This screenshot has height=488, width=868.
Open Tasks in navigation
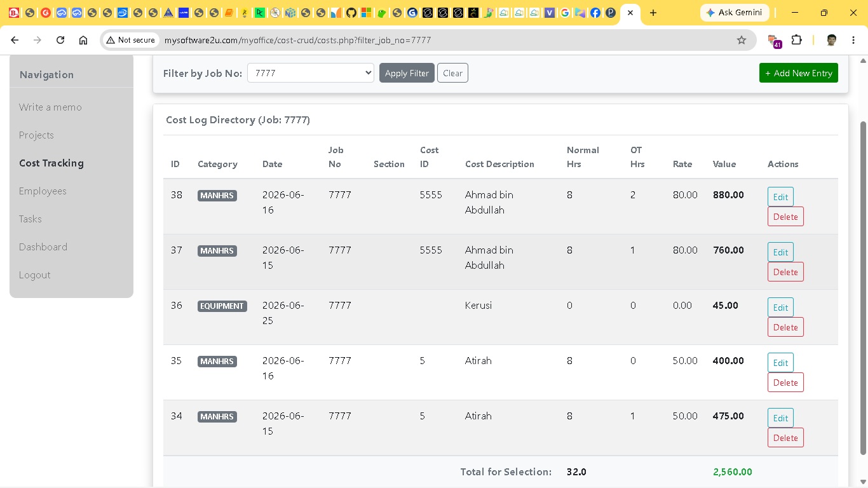(x=31, y=219)
